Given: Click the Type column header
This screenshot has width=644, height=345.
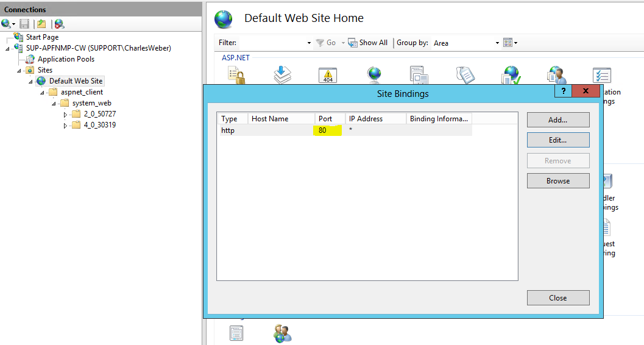Looking at the screenshot, I should pyautogui.click(x=233, y=119).
